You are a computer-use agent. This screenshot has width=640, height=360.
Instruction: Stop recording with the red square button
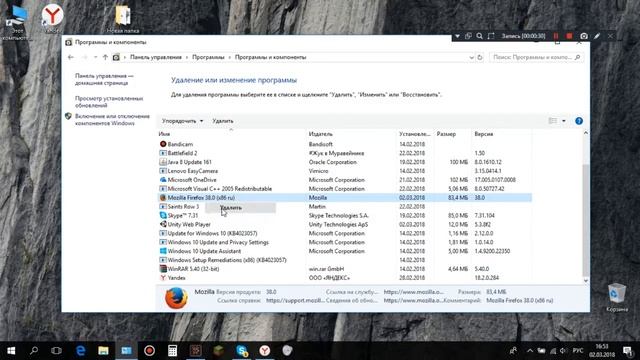569,36
